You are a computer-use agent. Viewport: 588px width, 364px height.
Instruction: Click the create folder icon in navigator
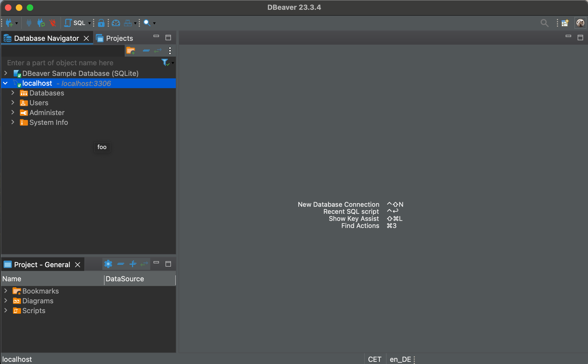131,51
